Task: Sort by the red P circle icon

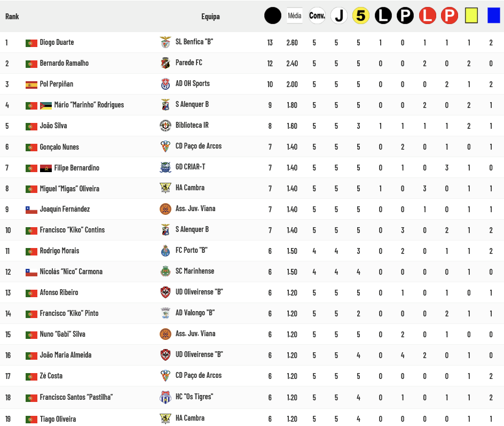Action: 449,16
